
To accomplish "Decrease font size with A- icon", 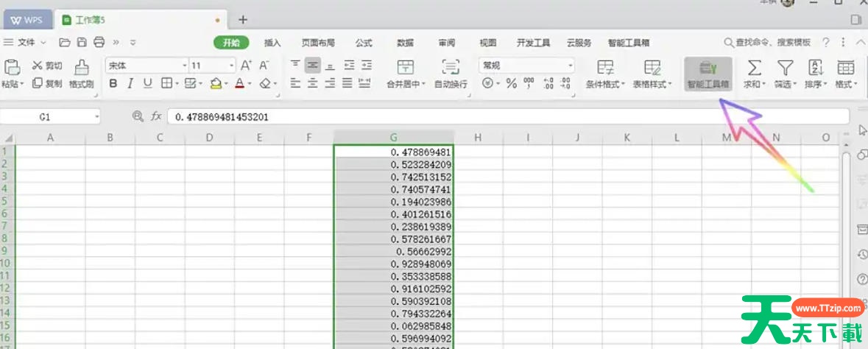I will click(264, 66).
